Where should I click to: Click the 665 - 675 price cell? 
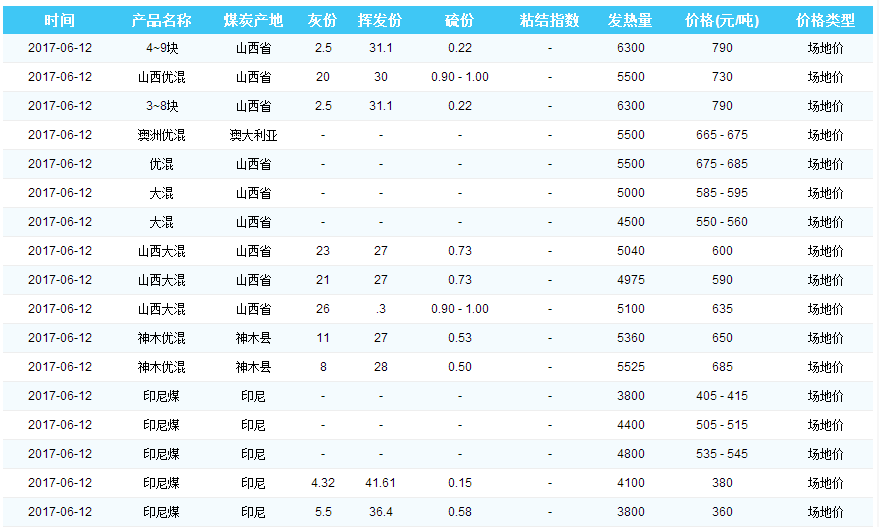722,135
